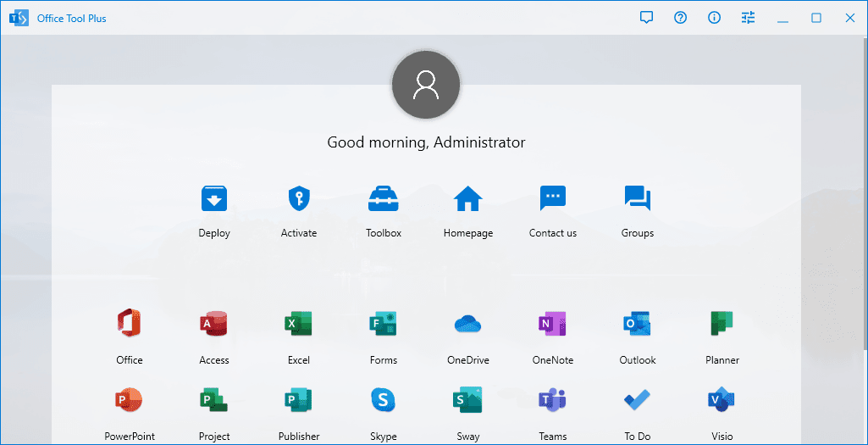Image resolution: width=868 pixels, height=445 pixels.
Task: Click the Contact us chat icon
Action: click(x=553, y=199)
